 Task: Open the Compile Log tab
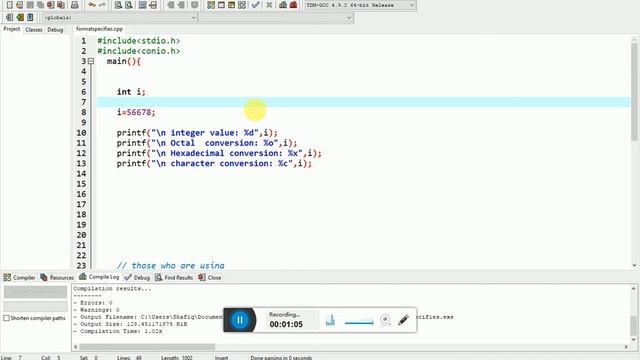(x=99, y=277)
